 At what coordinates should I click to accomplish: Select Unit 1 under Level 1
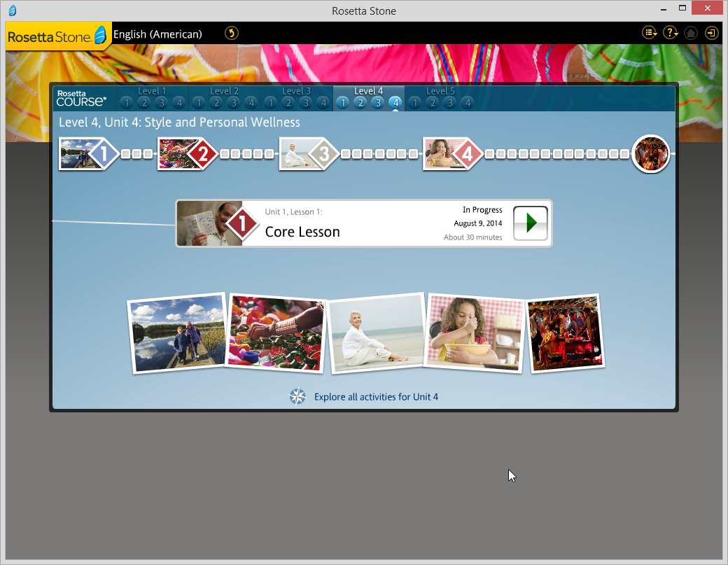coord(126,103)
